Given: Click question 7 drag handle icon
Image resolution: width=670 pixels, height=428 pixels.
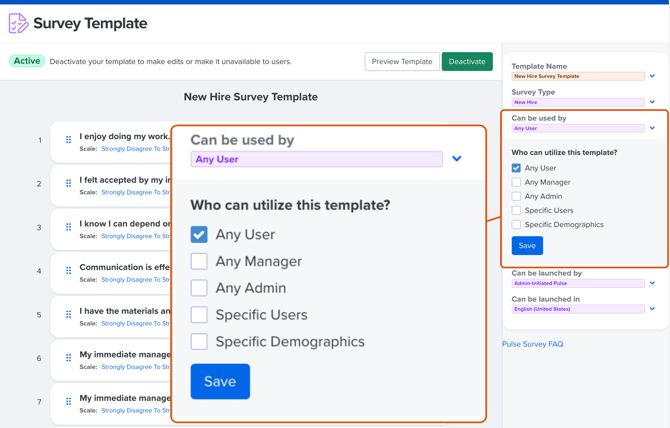Looking at the screenshot, I should [x=69, y=402].
